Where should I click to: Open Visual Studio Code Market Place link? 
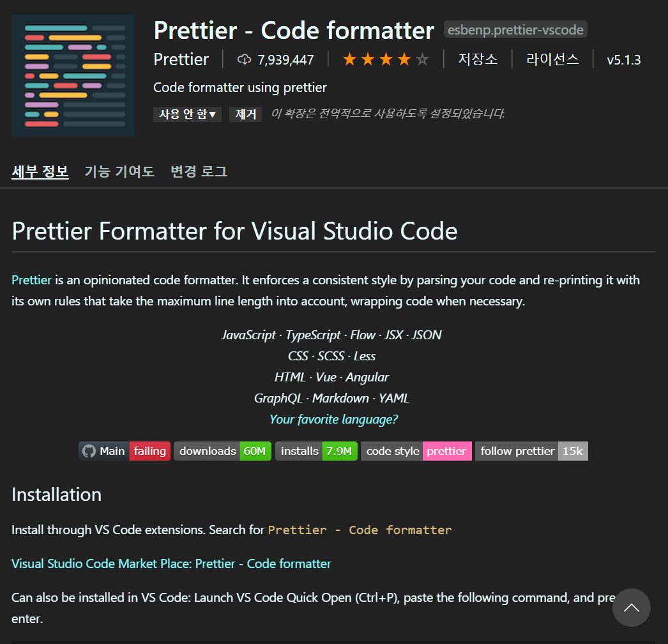tap(171, 563)
